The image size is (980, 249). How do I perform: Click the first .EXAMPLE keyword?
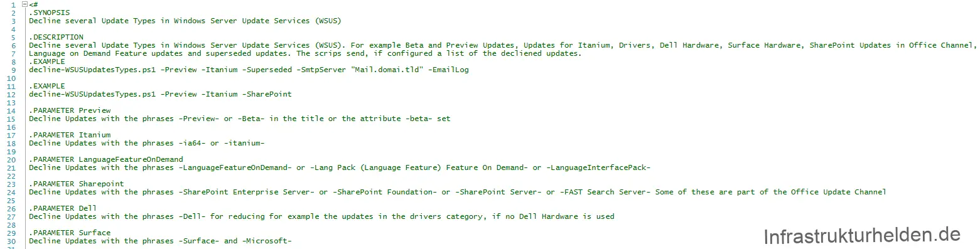pyautogui.click(x=46, y=61)
